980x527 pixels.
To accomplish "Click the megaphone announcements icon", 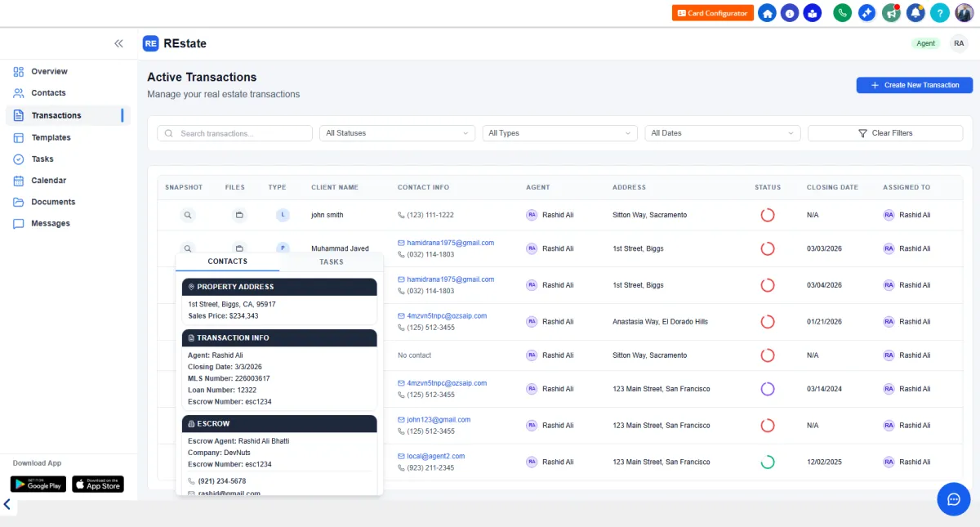I will pyautogui.click(x=891, y=13).
